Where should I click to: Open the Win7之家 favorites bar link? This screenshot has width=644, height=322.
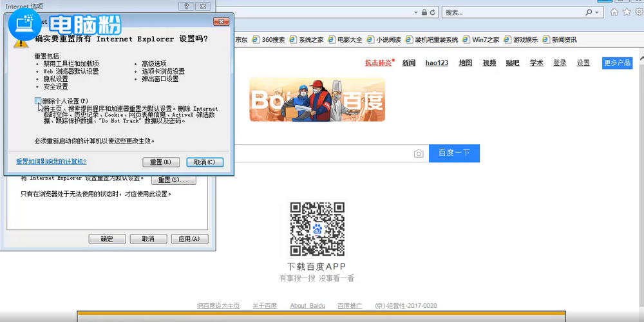[x=480, y=40]
